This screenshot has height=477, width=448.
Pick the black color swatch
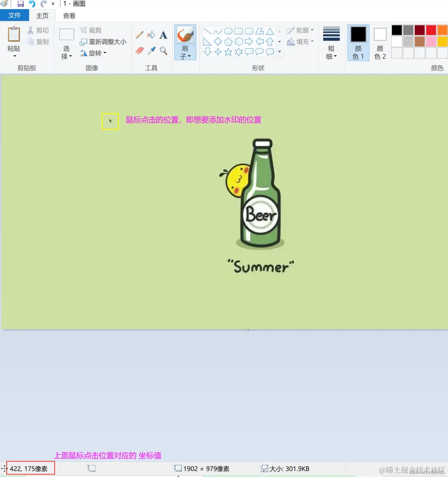(x=397, y=30)
